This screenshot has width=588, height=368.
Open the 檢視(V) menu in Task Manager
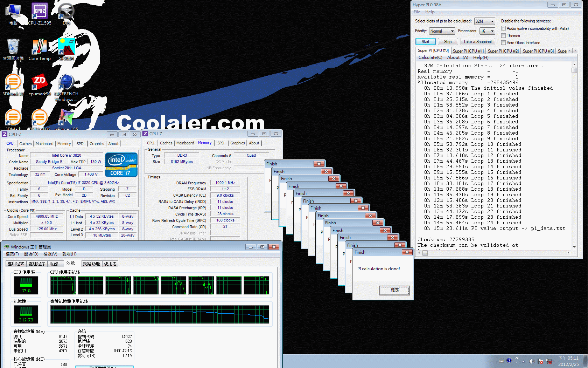50,254
